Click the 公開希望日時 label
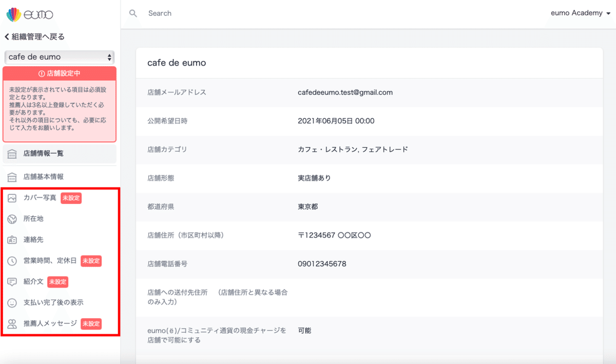616x364 pixels. (167, 121)
